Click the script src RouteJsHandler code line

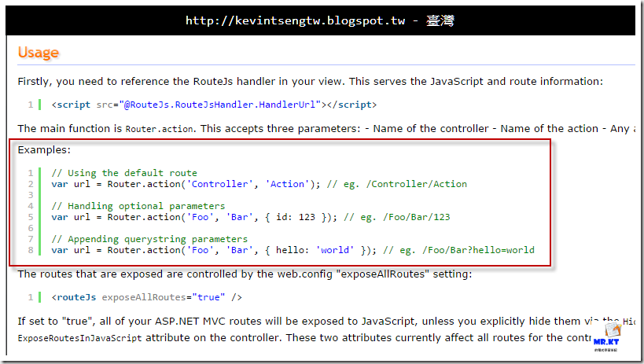(x=214, y=105)
